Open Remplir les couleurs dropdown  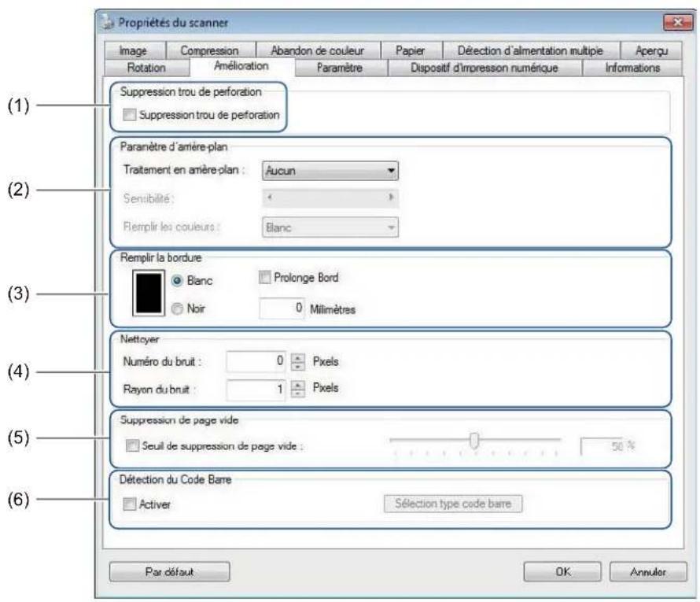tap(330, 227)
